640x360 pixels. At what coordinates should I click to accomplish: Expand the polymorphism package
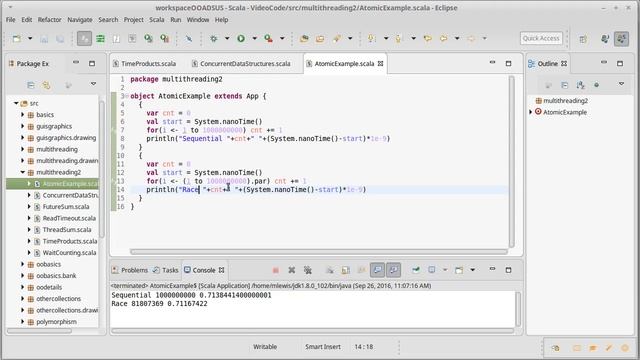pyautogui.click(x=23, y=322)
